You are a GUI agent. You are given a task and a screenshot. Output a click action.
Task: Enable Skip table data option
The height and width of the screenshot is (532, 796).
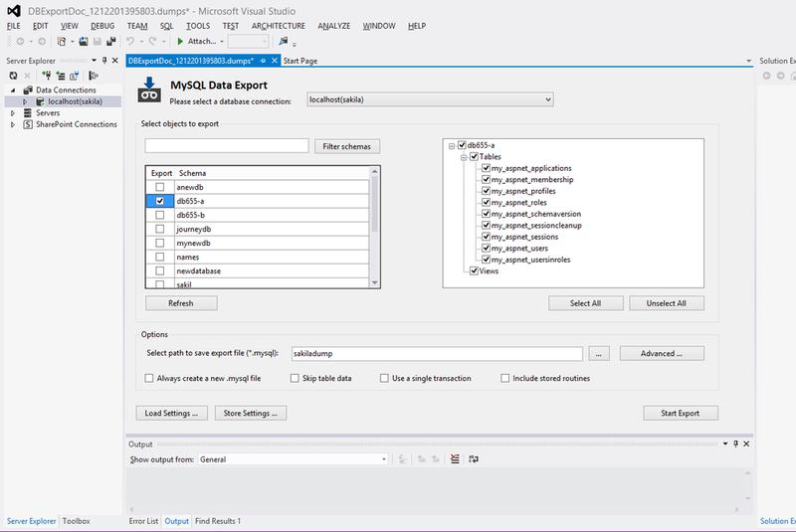295,378
